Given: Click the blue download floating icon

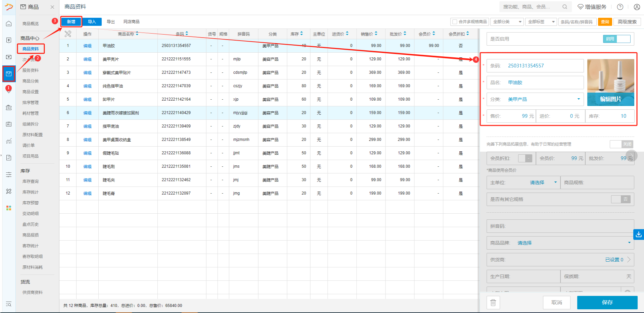Looking at the screenshot, I should [x=638, y=234].
